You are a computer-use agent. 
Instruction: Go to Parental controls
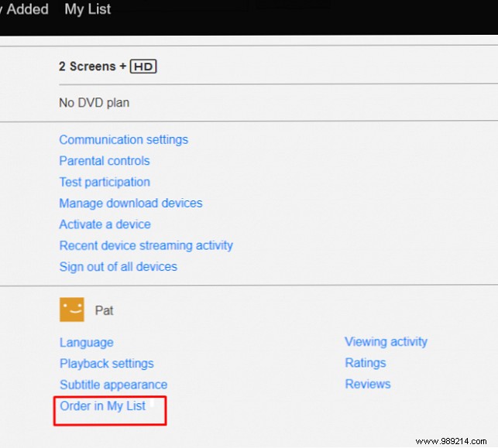tap(105, 161)
